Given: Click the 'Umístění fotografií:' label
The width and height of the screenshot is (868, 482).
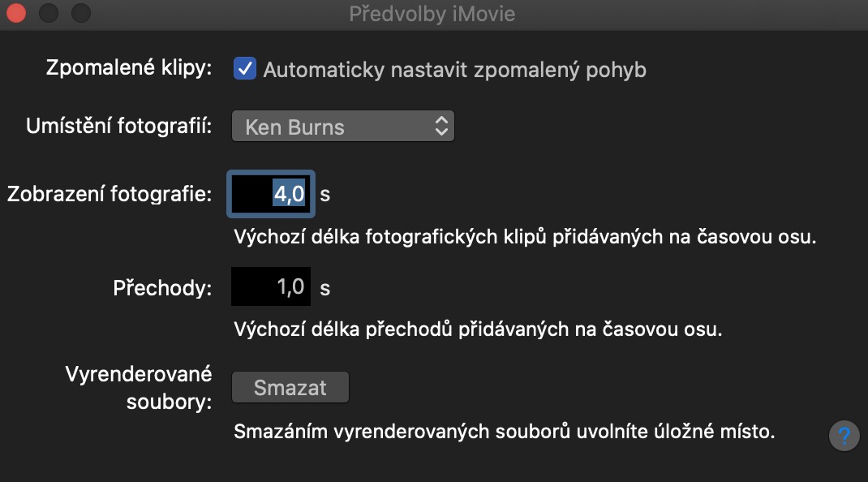Looking at the screenshot, I should coord(119,127).
